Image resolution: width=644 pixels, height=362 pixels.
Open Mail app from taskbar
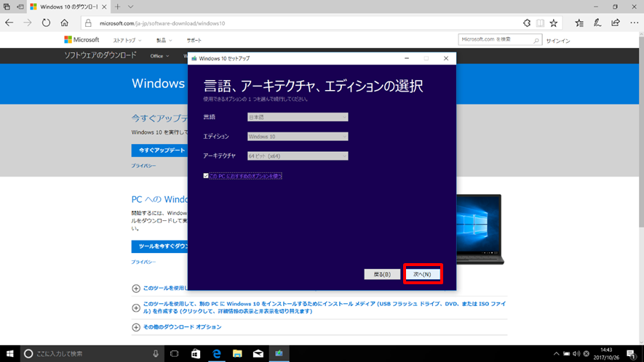[x=258, y=353]
